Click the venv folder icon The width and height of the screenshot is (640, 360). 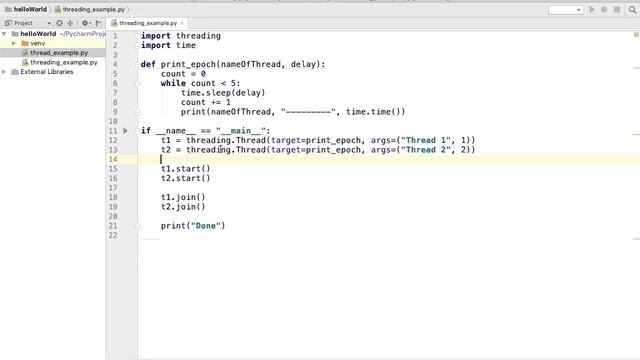25,43
